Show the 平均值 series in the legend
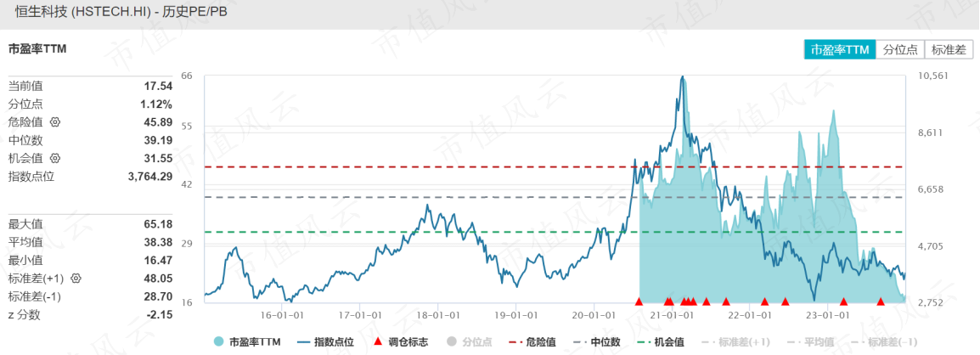The width and height of the screenshot is (980, 355). (810, 342)
